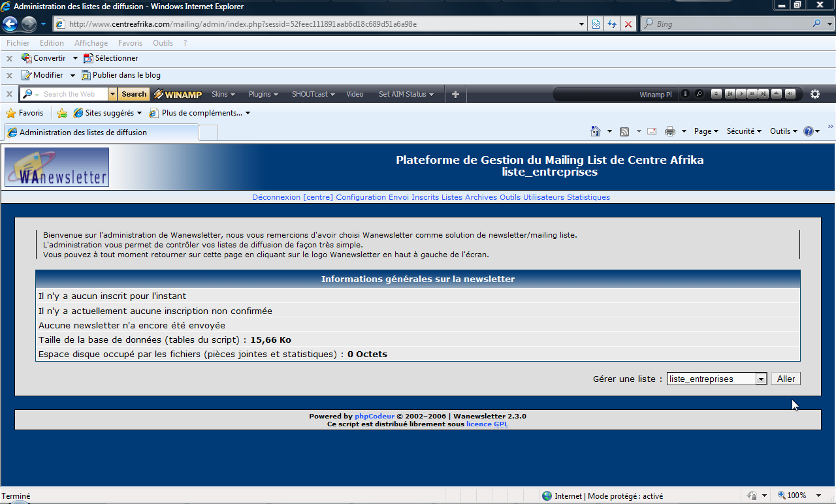
Task: Pause playback in the Winamp toolbar
Action: click(752, 94)
